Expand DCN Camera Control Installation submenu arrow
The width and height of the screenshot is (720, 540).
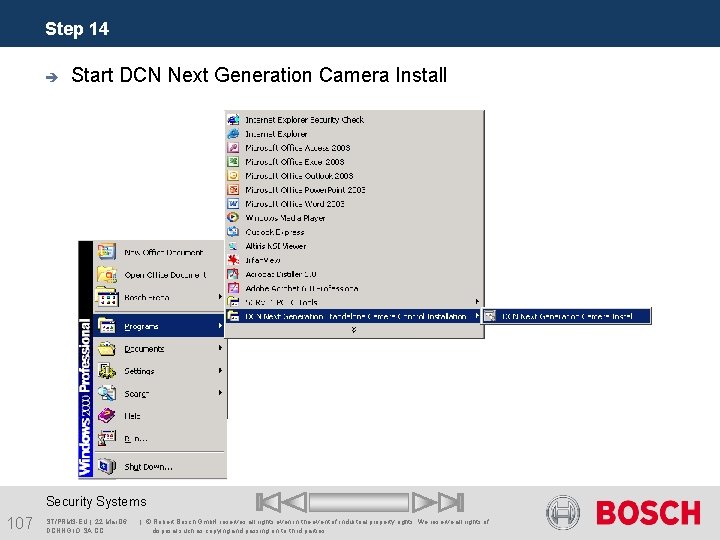pyautogui.click(x=477, y=316)
